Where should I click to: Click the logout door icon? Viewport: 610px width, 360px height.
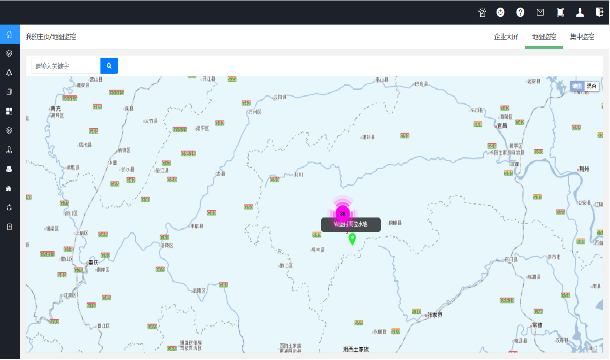(x=599, y=12)
